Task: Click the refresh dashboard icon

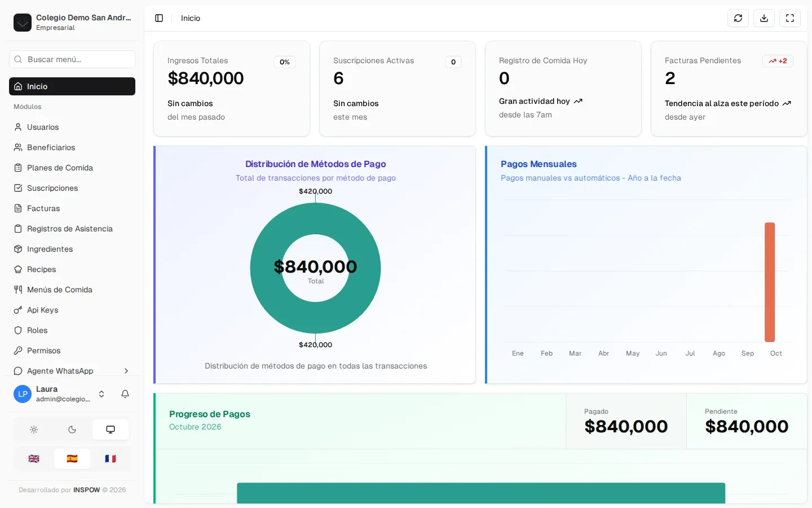Action: point(738,18)
